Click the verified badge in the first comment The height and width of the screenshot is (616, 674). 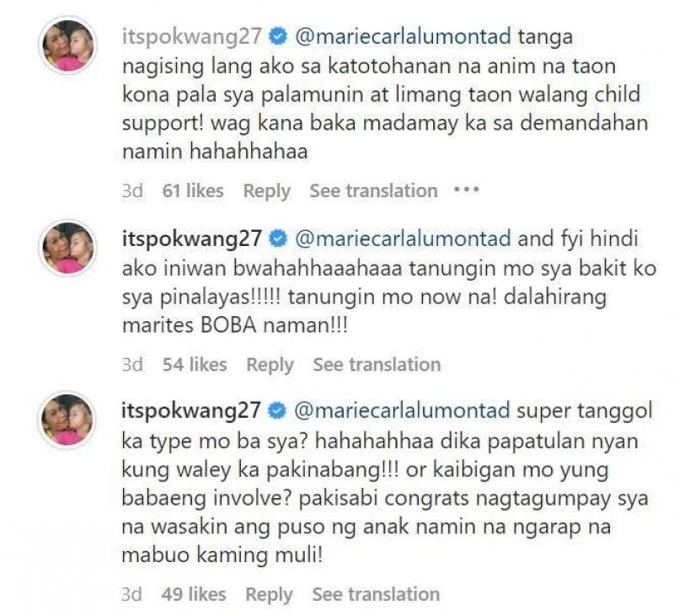[278, 36]
